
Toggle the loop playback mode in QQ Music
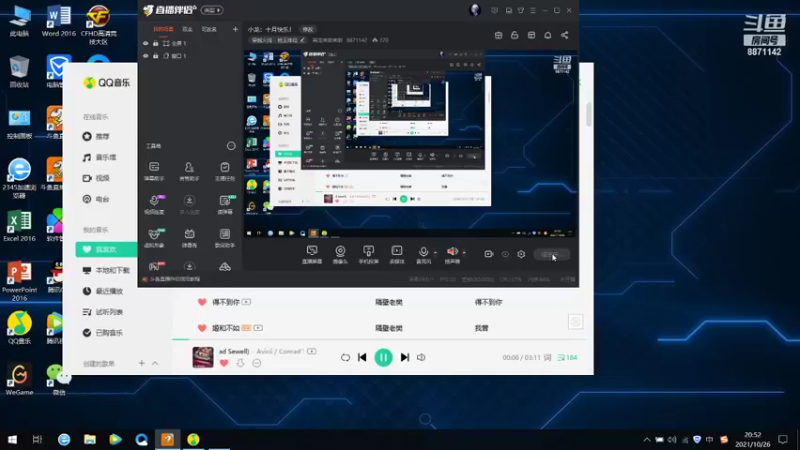pyautogui.click(x=345, y=358)
